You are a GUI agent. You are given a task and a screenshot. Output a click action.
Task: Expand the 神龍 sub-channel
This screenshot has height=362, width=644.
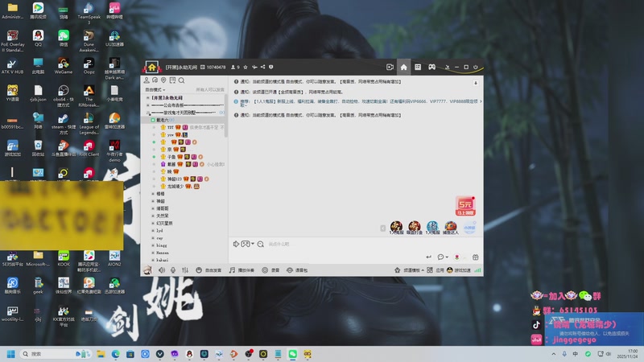coord(153,201)
